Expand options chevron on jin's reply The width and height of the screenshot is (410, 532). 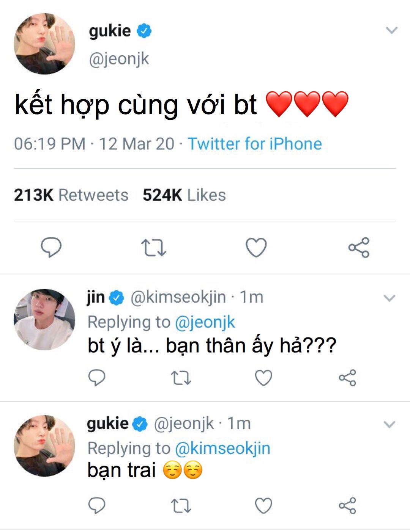tap(390, 298)
